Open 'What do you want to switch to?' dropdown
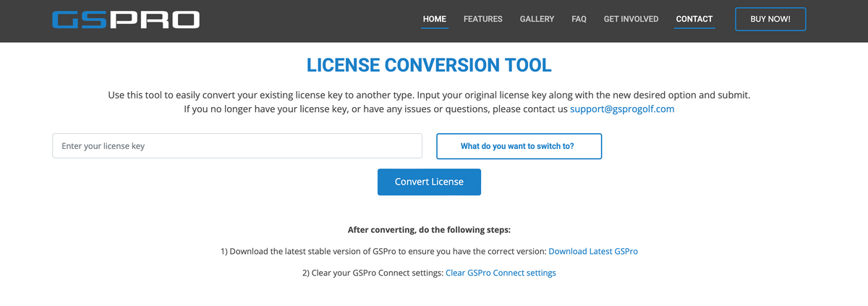Viewport: 868px width, 306px height. [519, 146]
